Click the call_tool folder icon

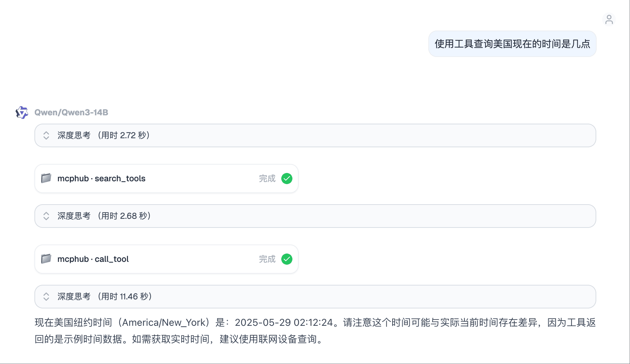[x=46, y=259]
